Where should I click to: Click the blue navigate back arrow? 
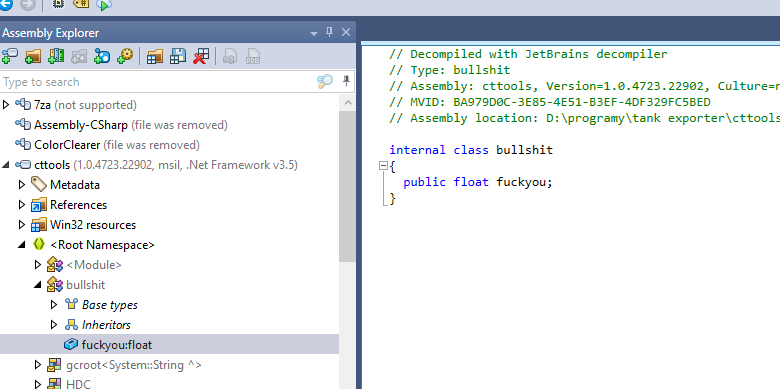point(5,5)
